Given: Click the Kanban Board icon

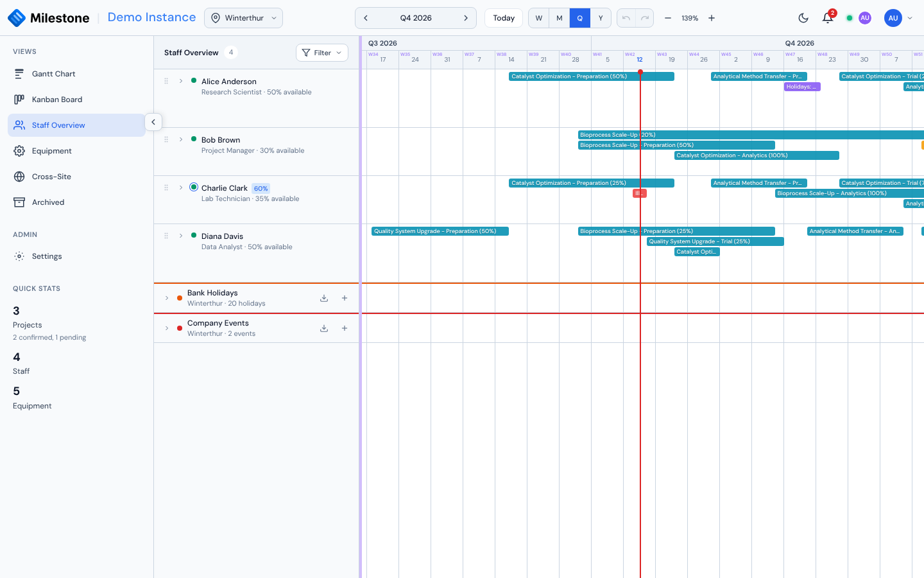Looking at the screenshot, I should [x=19, y=100].
